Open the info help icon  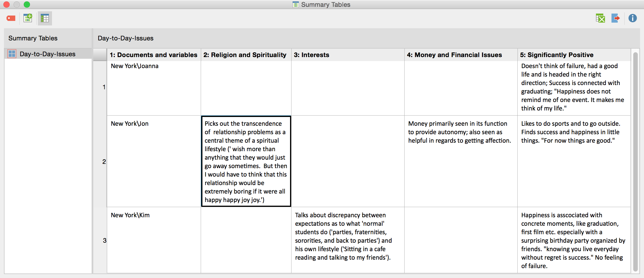(633, 18)
